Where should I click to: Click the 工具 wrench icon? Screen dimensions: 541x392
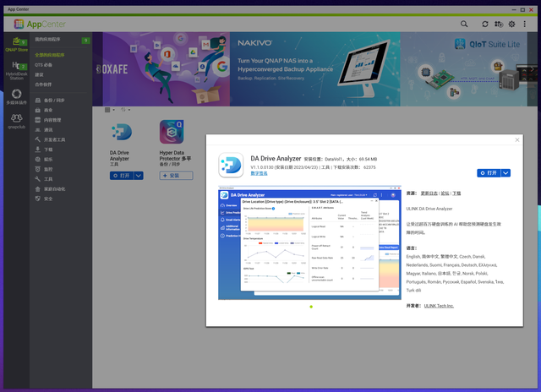coord(38,179)
